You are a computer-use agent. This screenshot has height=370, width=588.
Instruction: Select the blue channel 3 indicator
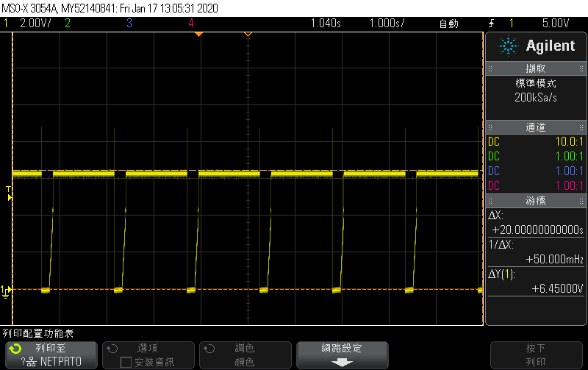click(x=129, y=24)
